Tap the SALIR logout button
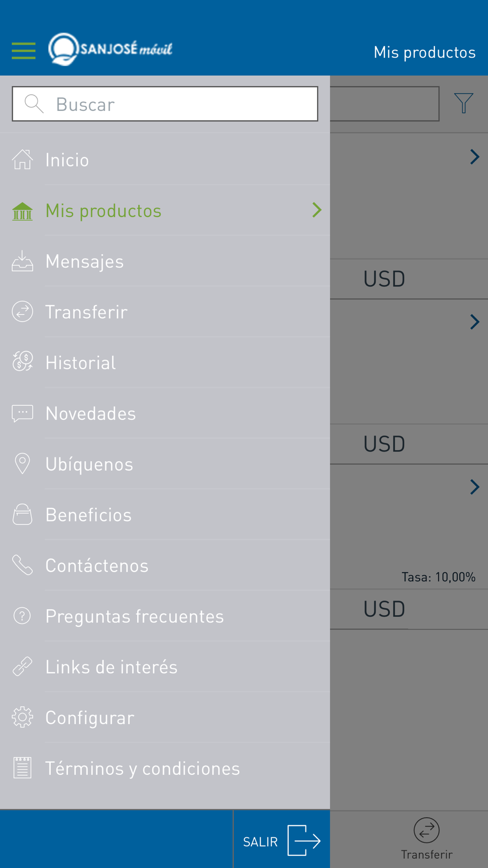Viewport: 488px width, 868px height. point(282,840)
